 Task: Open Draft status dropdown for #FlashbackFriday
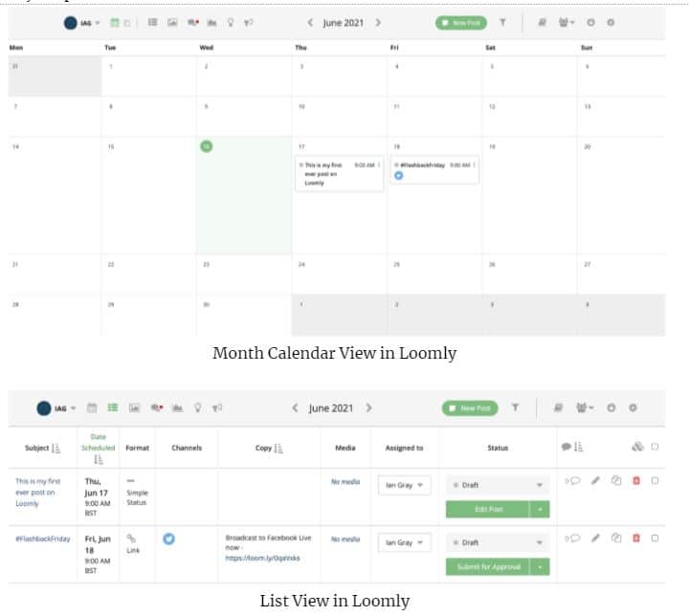(x=498, y=542)
